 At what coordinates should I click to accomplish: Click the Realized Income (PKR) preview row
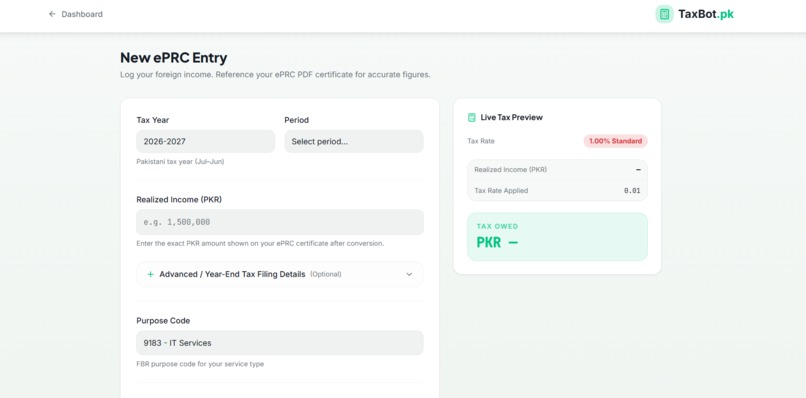[557, 170]
